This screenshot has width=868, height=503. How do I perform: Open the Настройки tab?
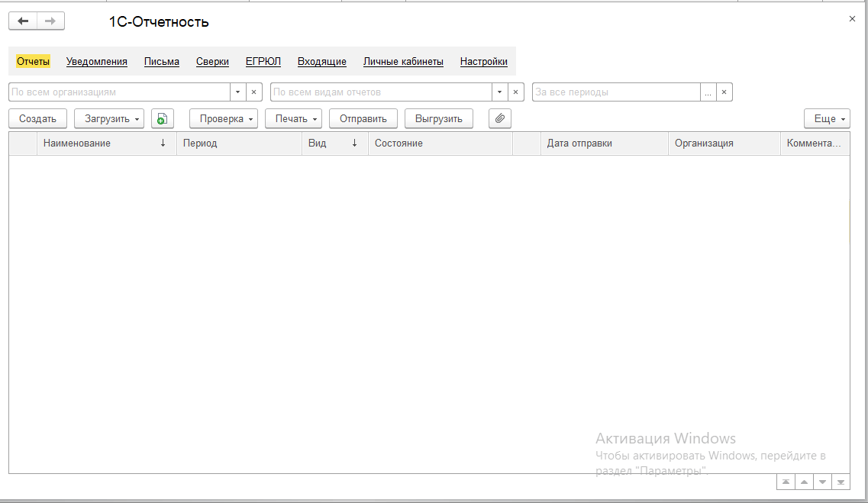pyautogui.click(x=484, y=61)
